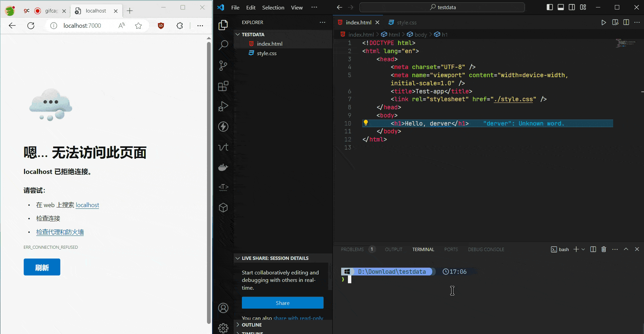644x334 pixels.
Task: Toggle Read aloud in address bar
Action: [122, 26]
